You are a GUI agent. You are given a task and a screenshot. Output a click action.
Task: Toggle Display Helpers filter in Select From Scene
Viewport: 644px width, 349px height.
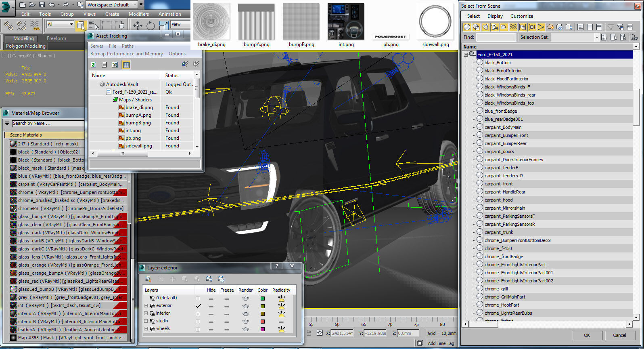point(504,27)
